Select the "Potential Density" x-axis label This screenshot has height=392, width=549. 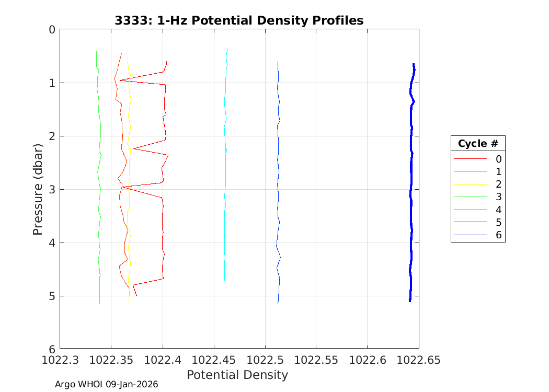click(x=237, y=375)
